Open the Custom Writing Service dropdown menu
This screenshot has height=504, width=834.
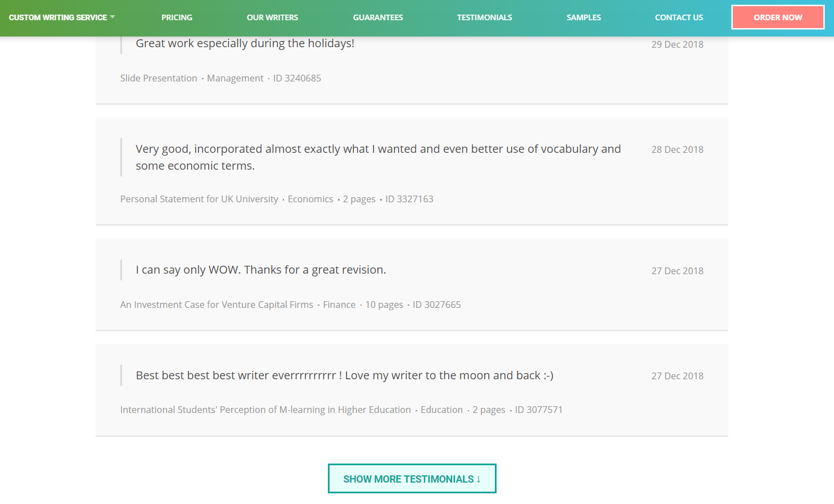pos(62,17)
